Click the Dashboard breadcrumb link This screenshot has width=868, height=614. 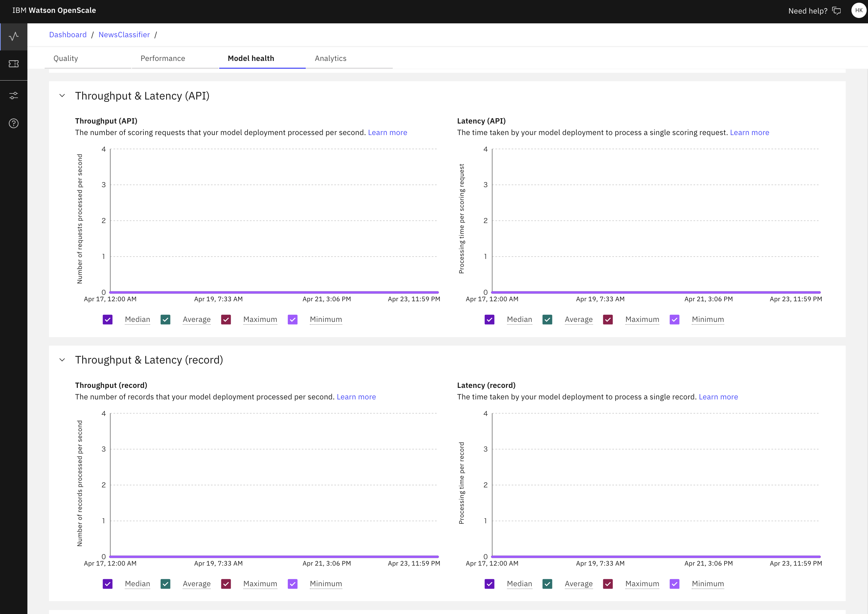[68, 35]
